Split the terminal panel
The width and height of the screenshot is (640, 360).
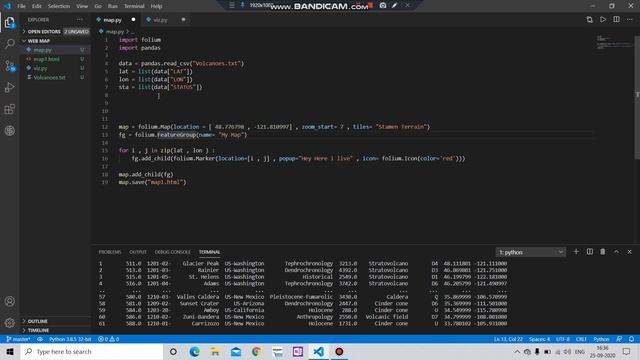(590, 252)
